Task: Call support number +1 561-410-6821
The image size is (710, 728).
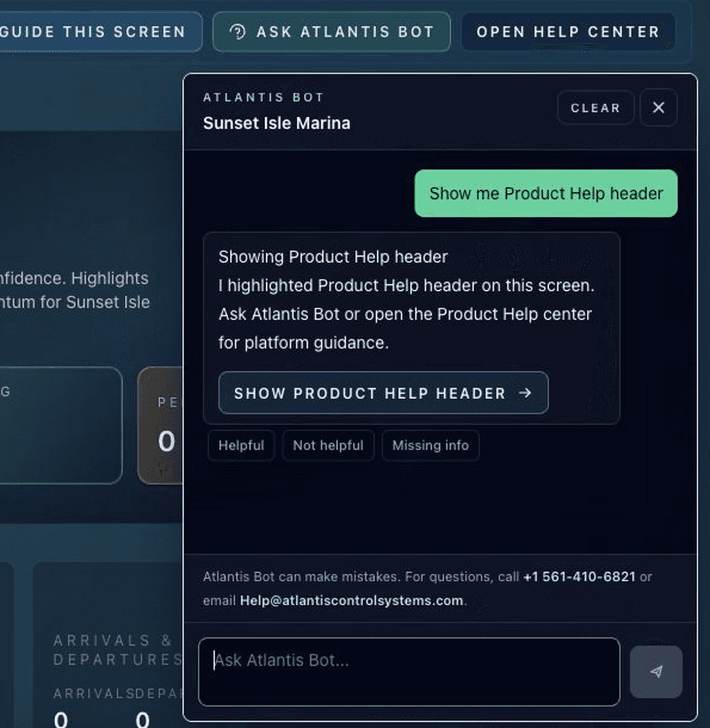Action: pos(579,577)
